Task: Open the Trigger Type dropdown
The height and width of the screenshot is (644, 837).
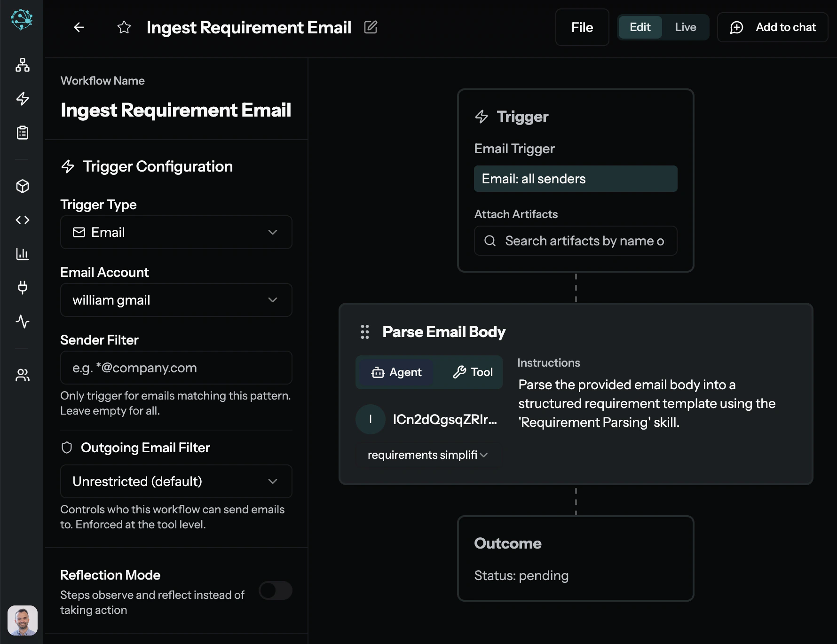Action: coord(176,232)
